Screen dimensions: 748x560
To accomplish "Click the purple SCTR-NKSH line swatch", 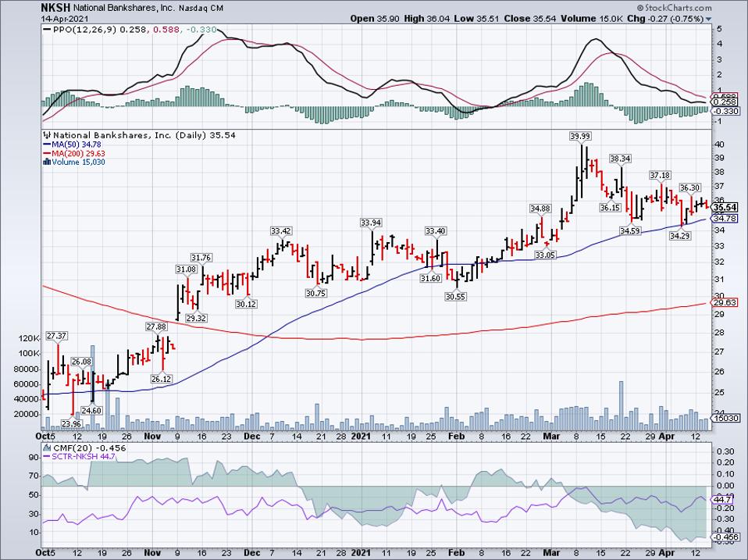I will (47, 456).
